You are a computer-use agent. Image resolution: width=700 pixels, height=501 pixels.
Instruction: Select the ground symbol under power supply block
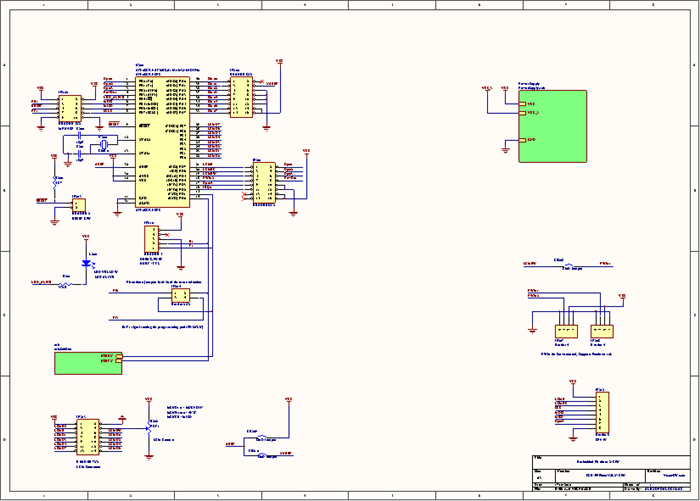click(506, 150)
